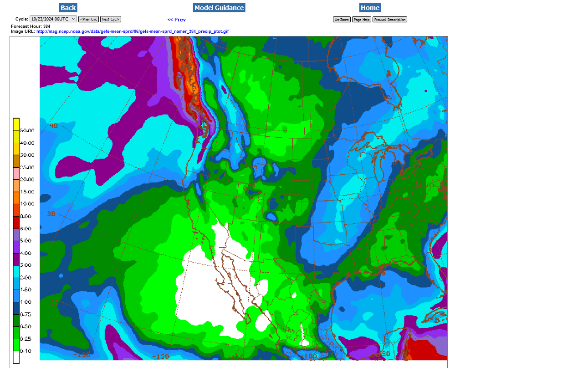Click the white swatch at the legend bottom
Viewport: 588px width, 368px height.
point(16,357)
